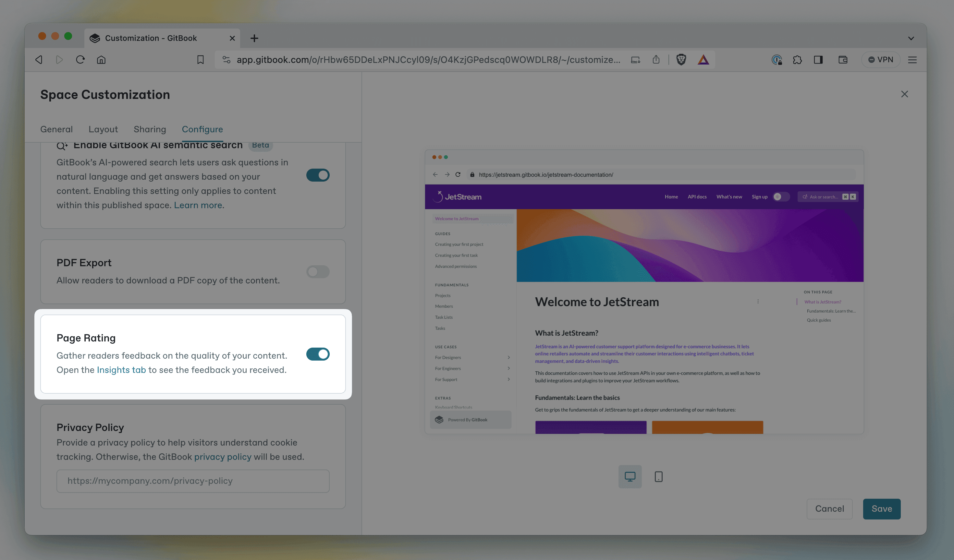Click Save button to apply changes
The height and width of the screenshot is (560, 954).
pyautogui.click(x=881, y=509)
